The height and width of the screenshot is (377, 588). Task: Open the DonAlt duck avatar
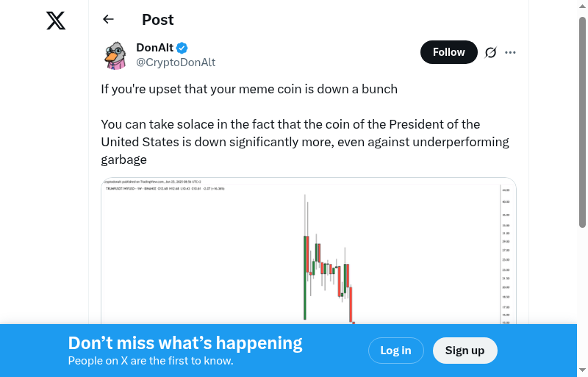tap(115, 55)
